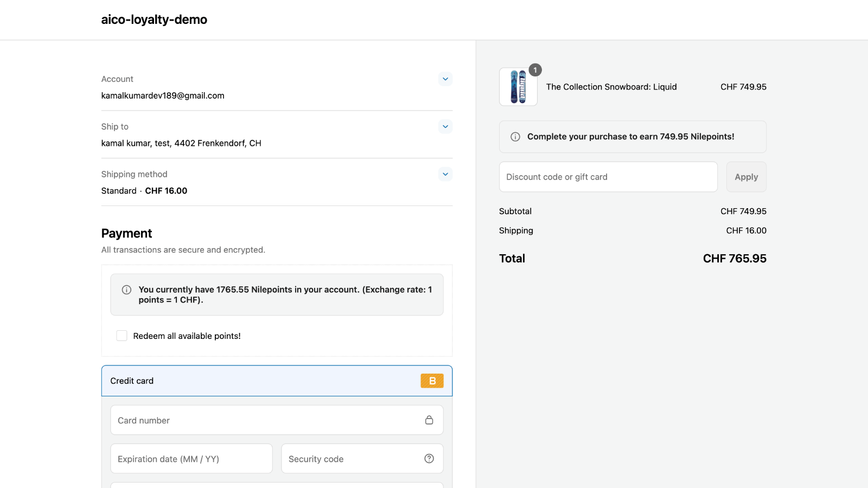Click The Collection Snowboard: Liquid name

611,87
